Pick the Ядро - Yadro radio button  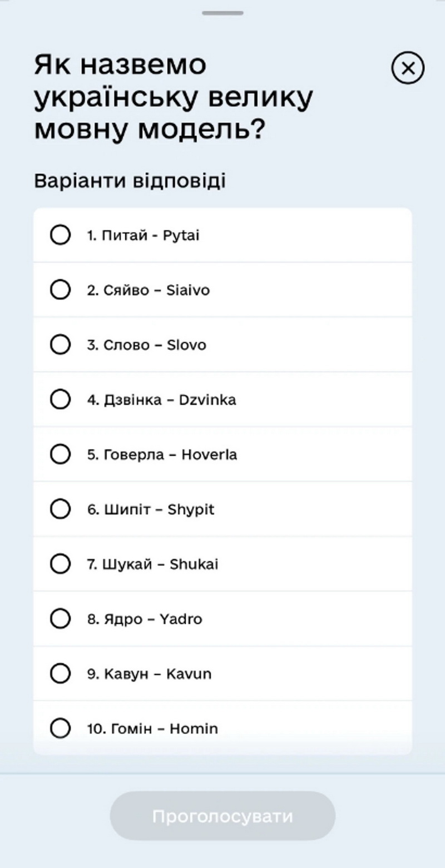tap(60, 618)
